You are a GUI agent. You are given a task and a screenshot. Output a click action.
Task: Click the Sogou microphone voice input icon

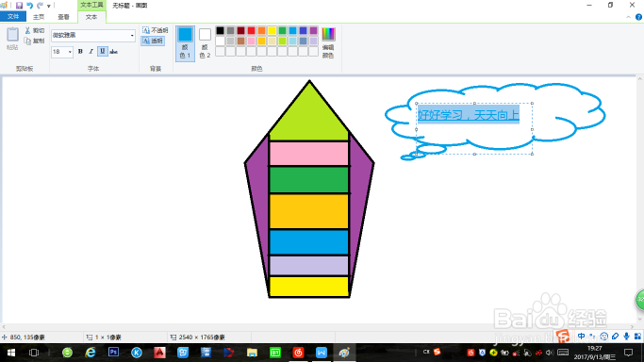[x=626, y=337]
